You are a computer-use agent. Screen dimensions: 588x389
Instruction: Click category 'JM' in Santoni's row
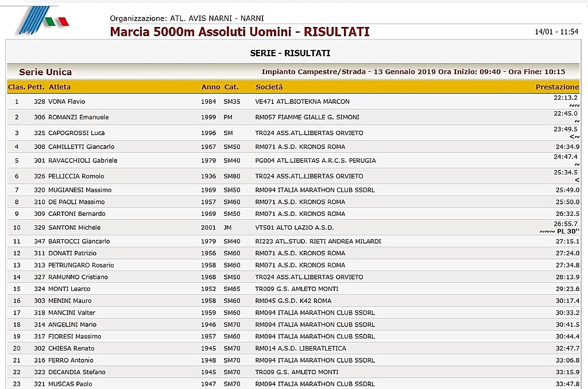click(227, 228)
